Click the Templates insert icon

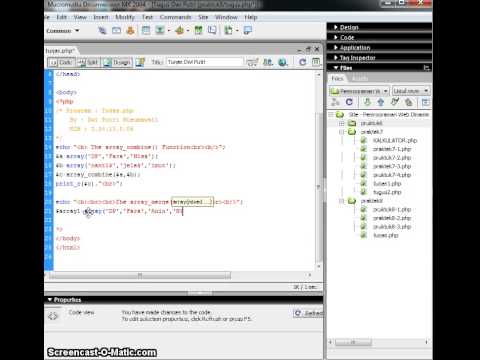coord(229,31)
